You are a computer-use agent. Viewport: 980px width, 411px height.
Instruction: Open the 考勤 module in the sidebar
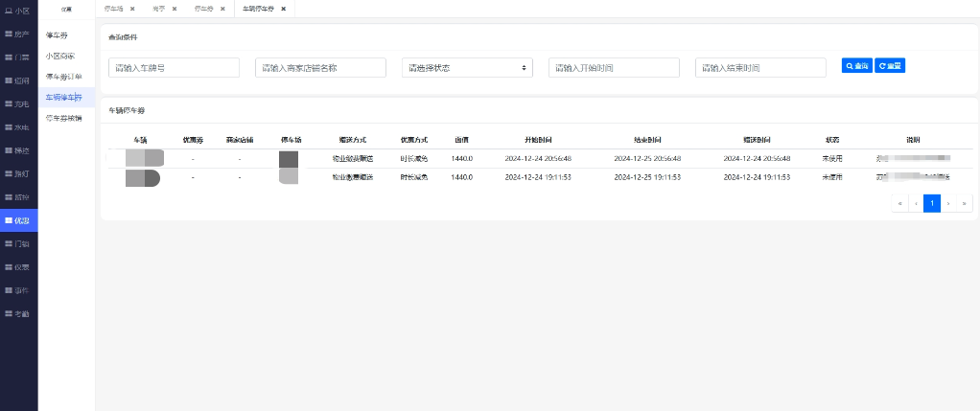18,314
